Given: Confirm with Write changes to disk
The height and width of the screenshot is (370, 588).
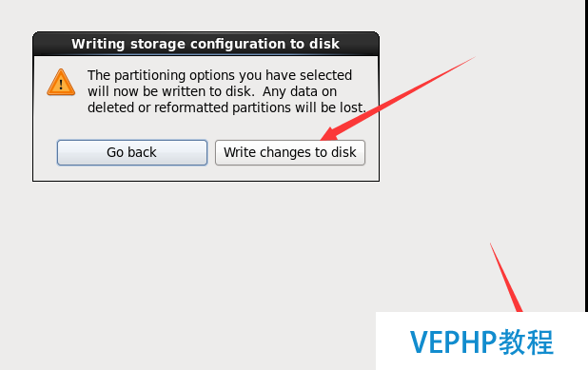Looking at the screenshot, I should tap(290, 152).
